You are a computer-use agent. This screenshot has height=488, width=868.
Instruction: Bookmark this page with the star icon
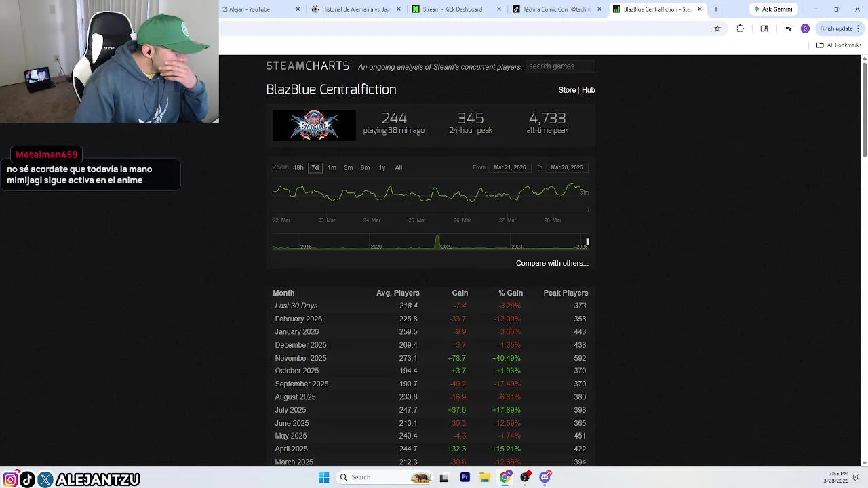coord(717,28)
